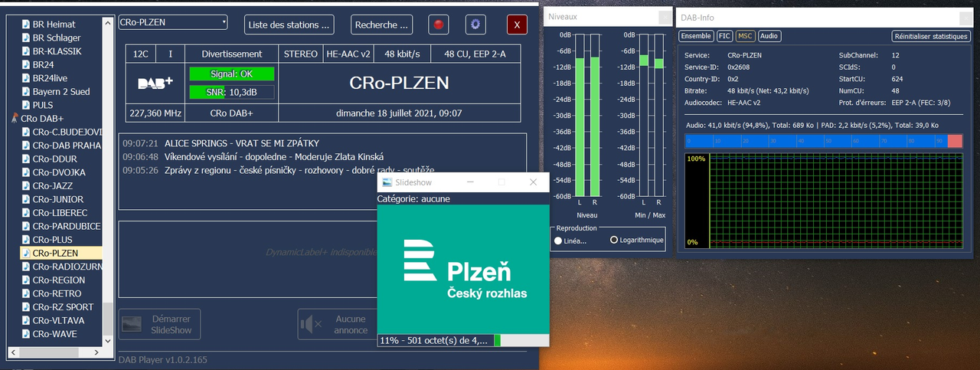Click the PULS station icon
The image size is (980, 370).
pyautogui.click(x=26, y=105)
